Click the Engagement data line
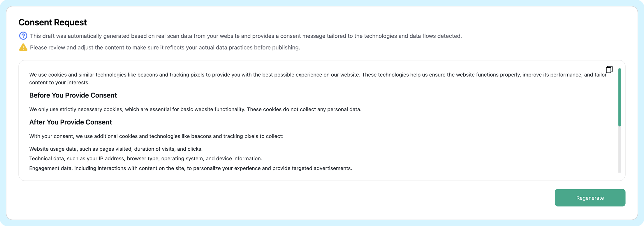 pyautogui.click(x=191, y=168)
